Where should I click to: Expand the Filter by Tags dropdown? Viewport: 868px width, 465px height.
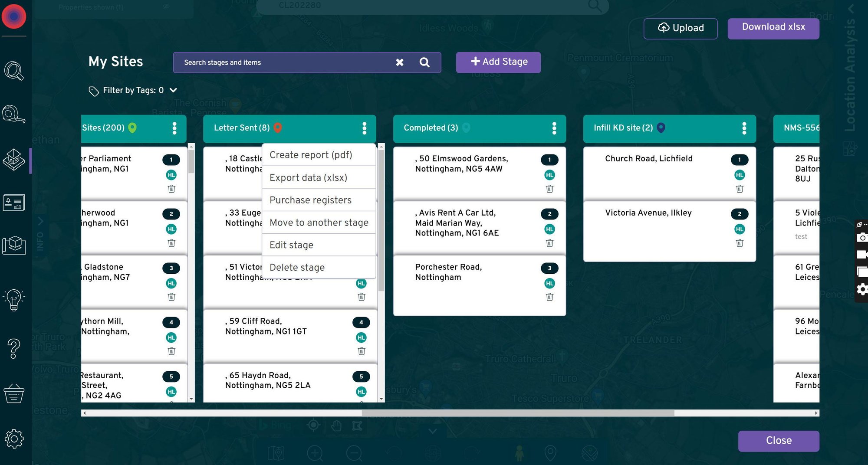coord(173,90)
